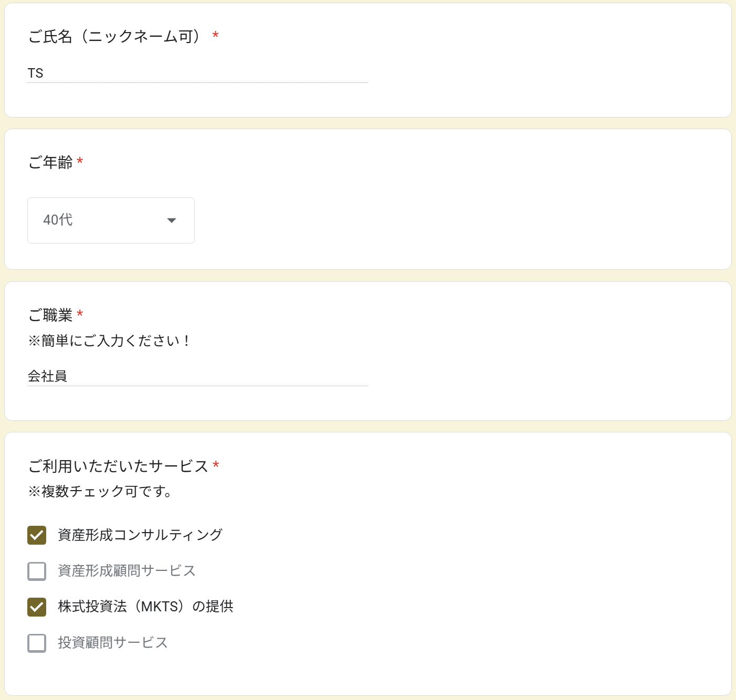This screenshot has width=736, height=700.
Task: Click the ご職業 question title
Action: (x=50, y=315)
